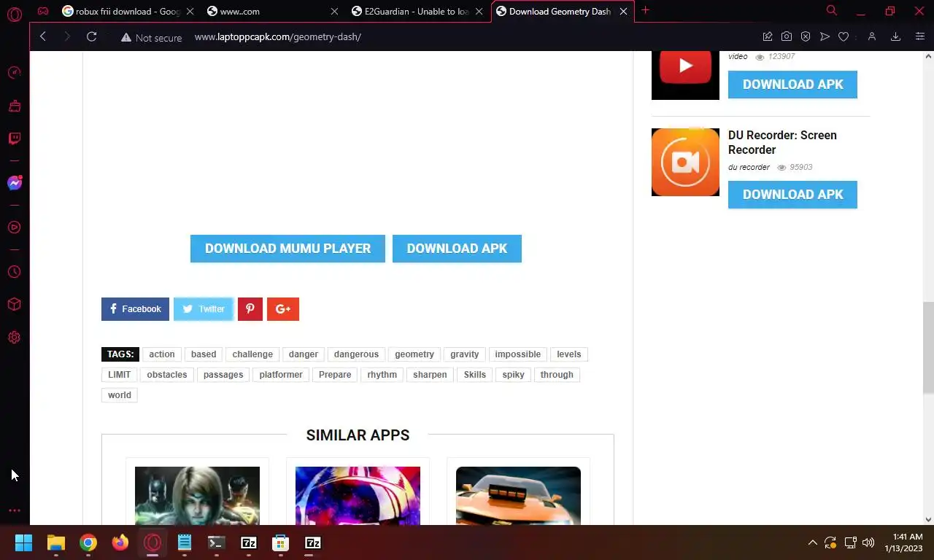934x560 pixels.
Task: Select the 'geometry' tag
Action: [414, 354]
